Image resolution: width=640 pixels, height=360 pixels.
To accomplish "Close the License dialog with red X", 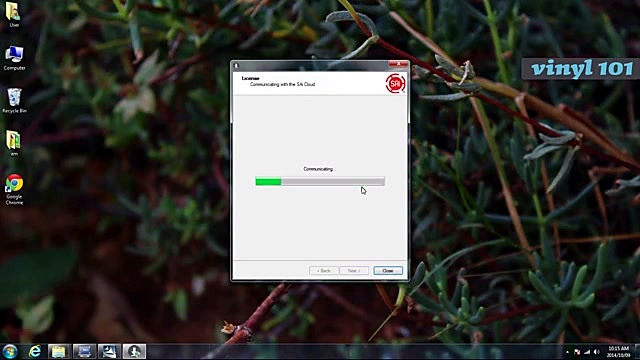I will (398, 64).
